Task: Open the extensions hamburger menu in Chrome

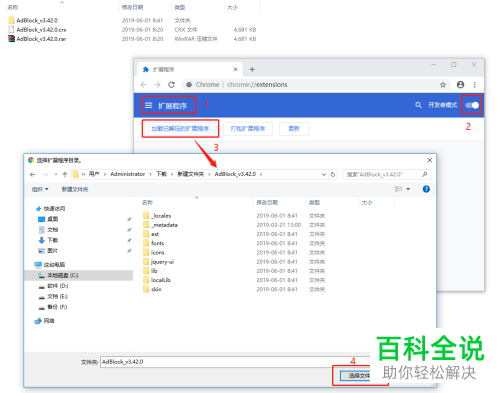Action: [x=149, y=106]
